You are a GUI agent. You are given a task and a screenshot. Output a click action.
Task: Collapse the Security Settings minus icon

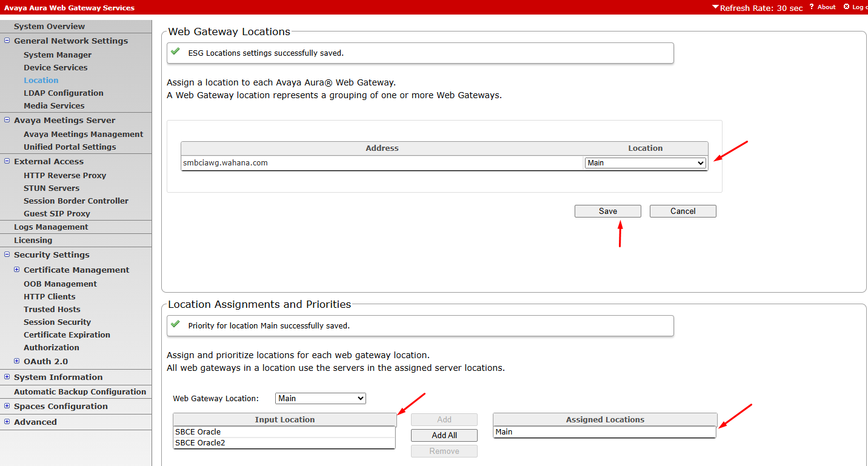tap(7, 255)
